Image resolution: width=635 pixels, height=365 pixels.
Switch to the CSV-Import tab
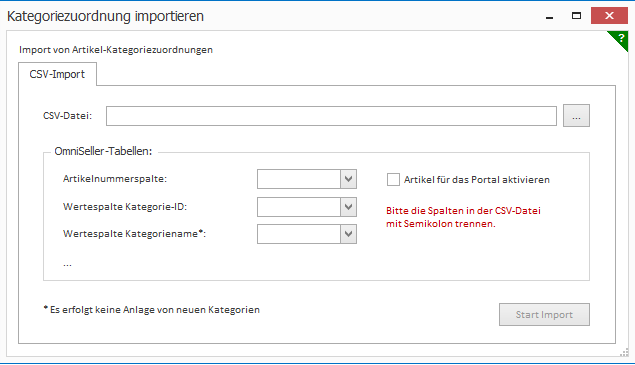[x=57, y=74]
